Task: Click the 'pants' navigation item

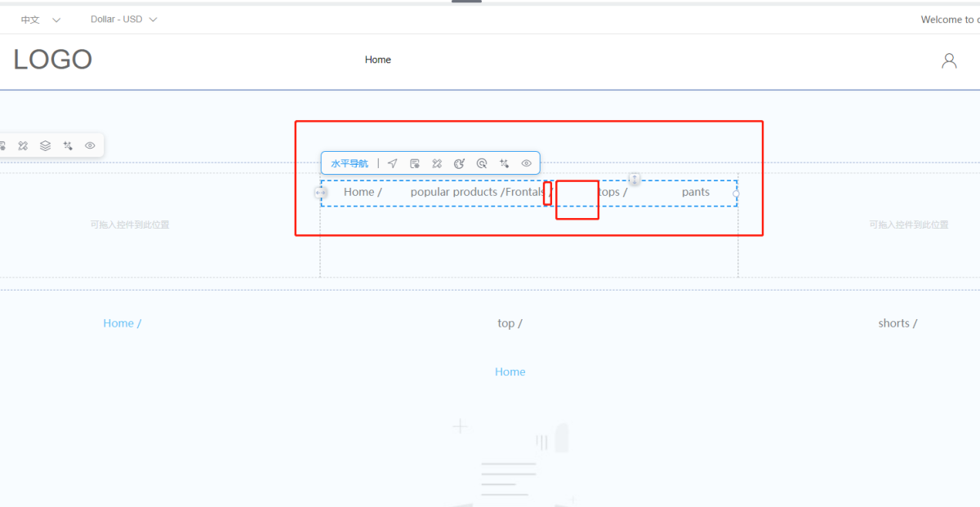Action: click(x=696, y=192)
